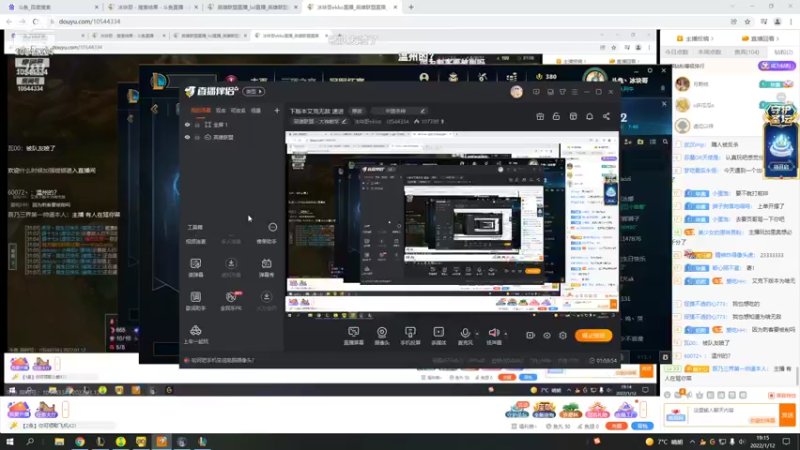Image resolution: width=800 pixels, height=450 pixels.
Task: Click the help link about phone camera
Action: (x=223, y=360)
